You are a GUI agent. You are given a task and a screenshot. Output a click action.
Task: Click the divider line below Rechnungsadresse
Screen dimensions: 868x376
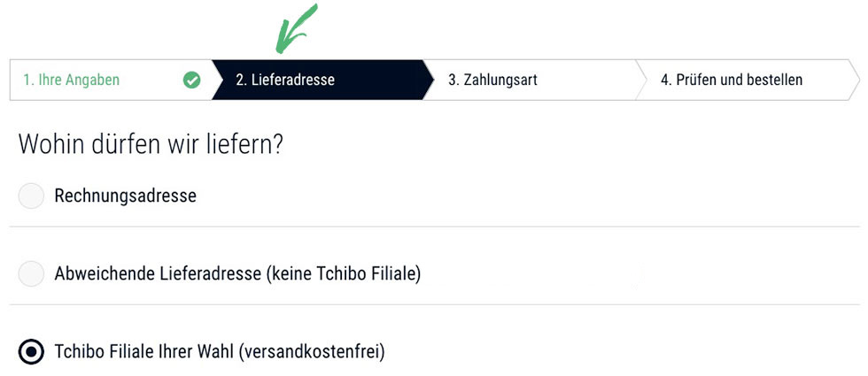435,226
